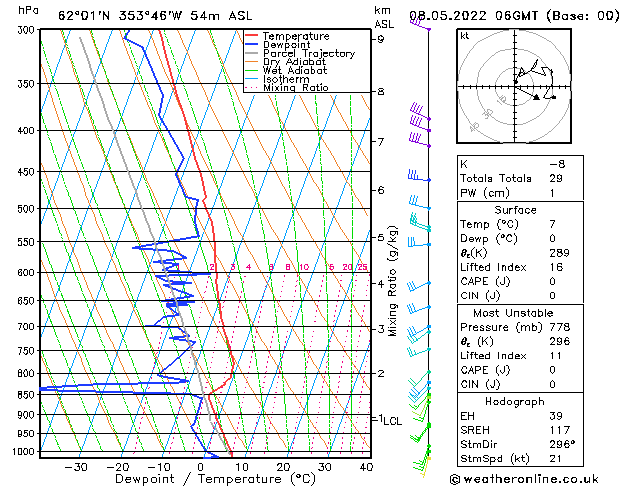
Task: Click the 300 hPa pressure label
Action: pyautogui.click(x=27, y=30)
